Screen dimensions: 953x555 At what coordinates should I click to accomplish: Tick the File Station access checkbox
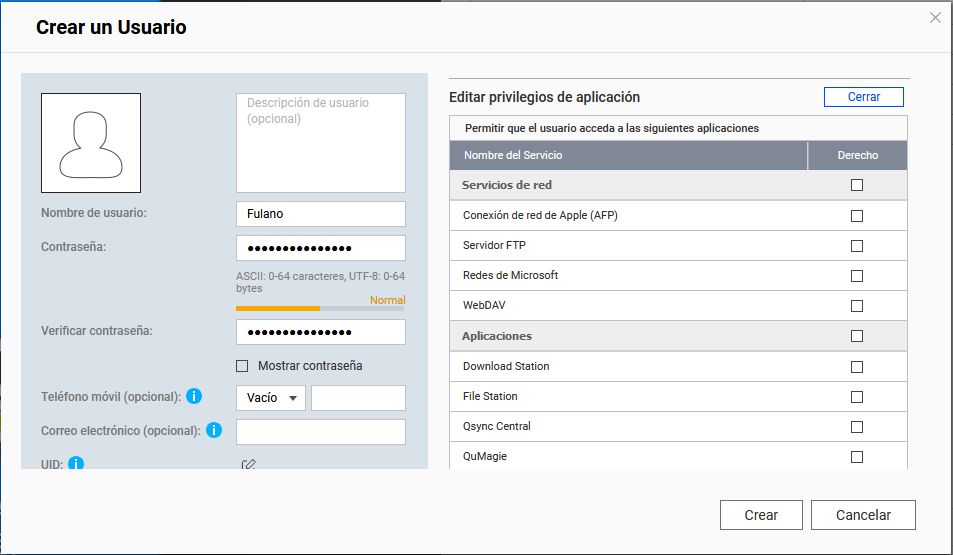(x=856, y=397)
